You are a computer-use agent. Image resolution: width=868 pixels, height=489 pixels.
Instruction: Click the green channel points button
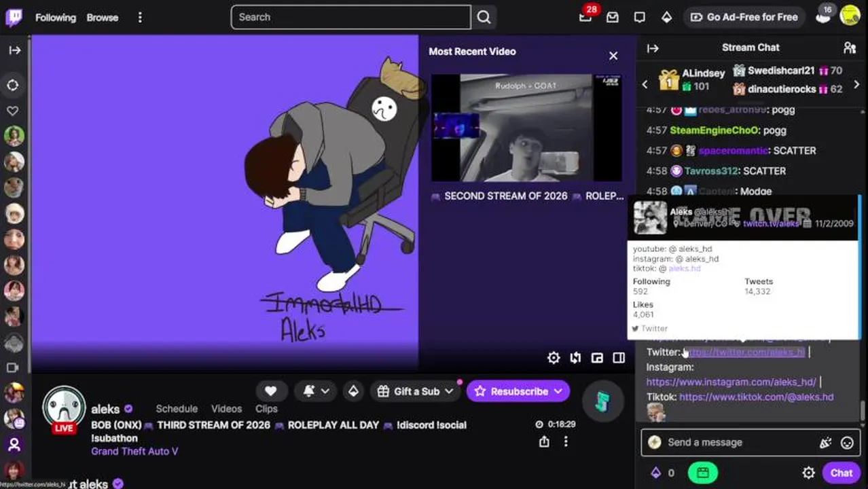tap(703, 473)
